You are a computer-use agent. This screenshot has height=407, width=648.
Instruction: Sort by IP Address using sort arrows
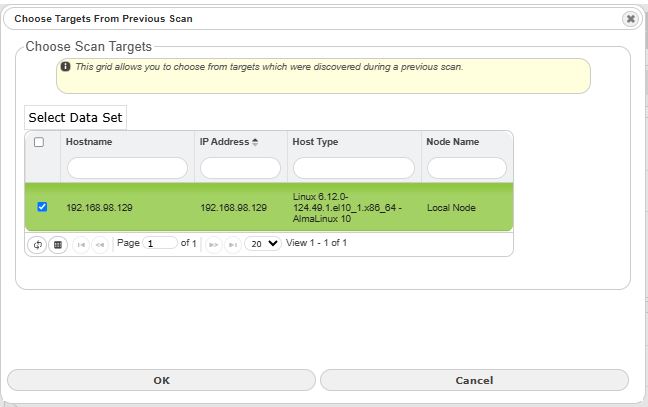tap(255, 142)
